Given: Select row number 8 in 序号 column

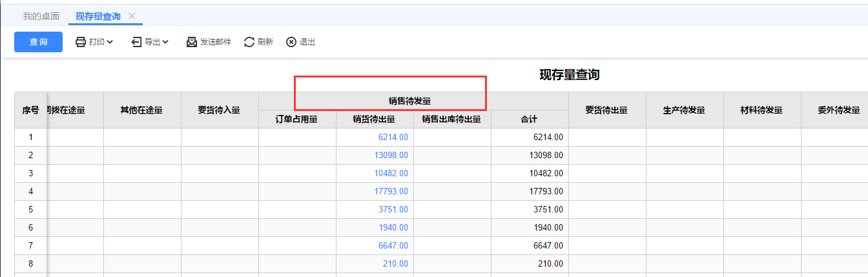Looking at the screenshot, I should 30,264.
